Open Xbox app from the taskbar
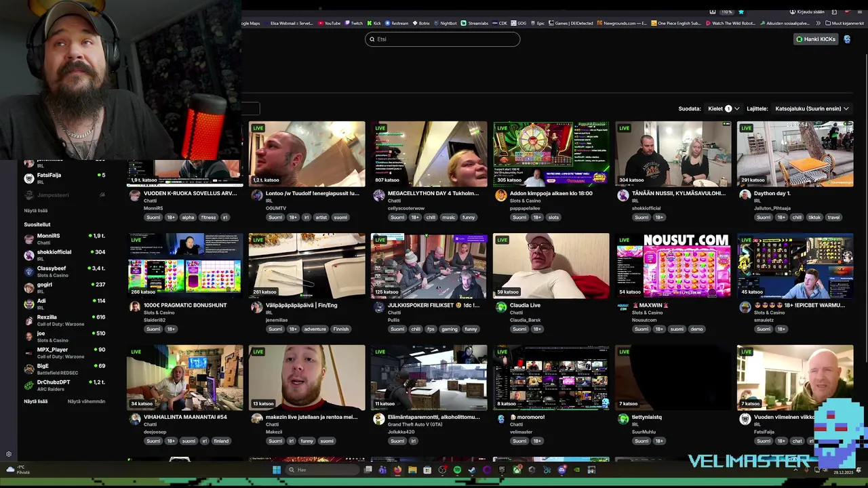The width and height of the screenshot is (868, 488). coord(517,470)
